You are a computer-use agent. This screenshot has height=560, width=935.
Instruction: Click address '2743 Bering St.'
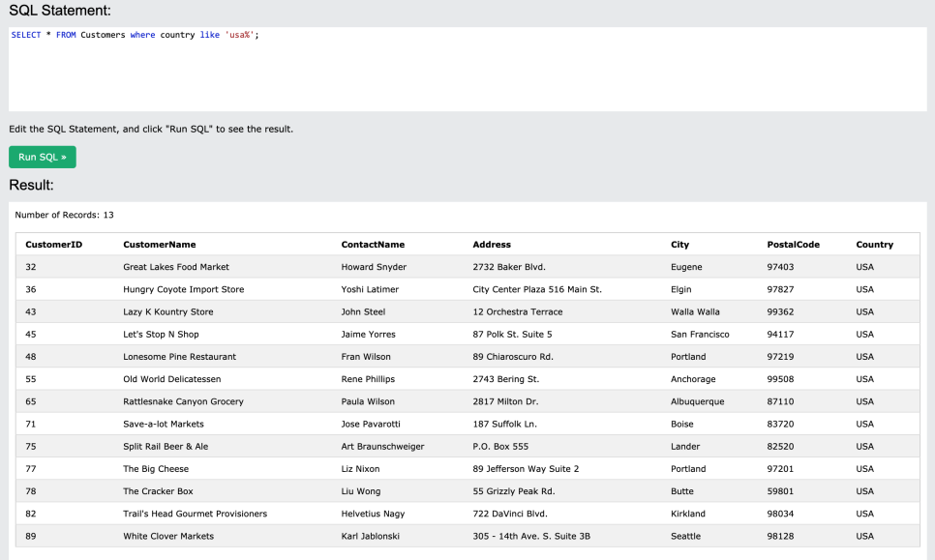click(x=505, y=379)
